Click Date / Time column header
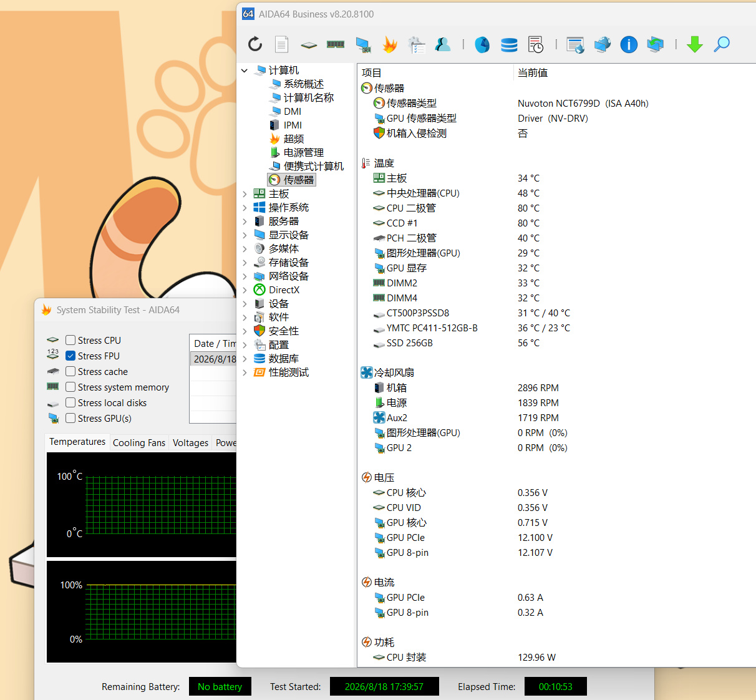The width and height of the screenshot is (756, 700). pyautogui.click(x=213, y=343)
